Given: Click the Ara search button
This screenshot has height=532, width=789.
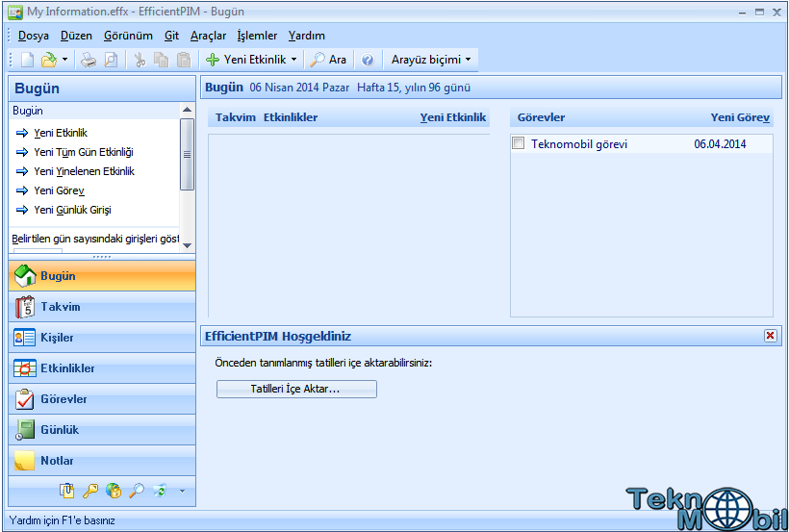Looking at the screenshot, I should tap(328, 60).
